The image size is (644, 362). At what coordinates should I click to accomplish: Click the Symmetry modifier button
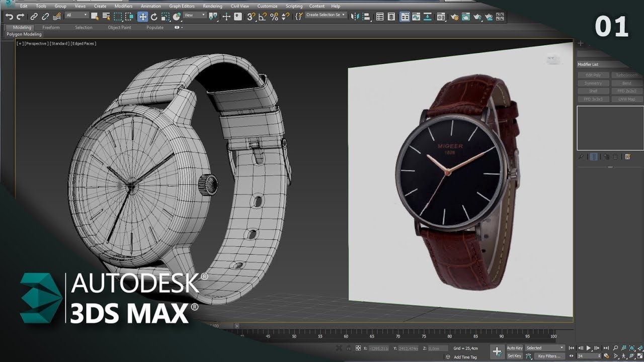point(594,83)
